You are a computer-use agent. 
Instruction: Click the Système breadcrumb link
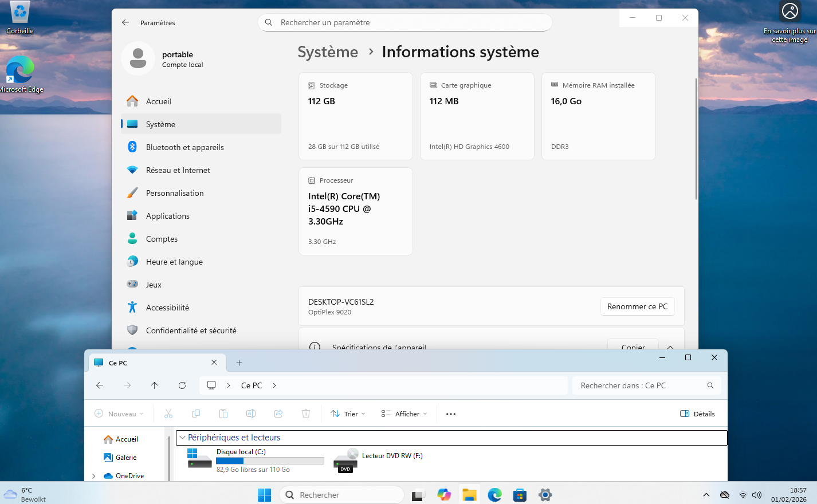coord(328,52)
